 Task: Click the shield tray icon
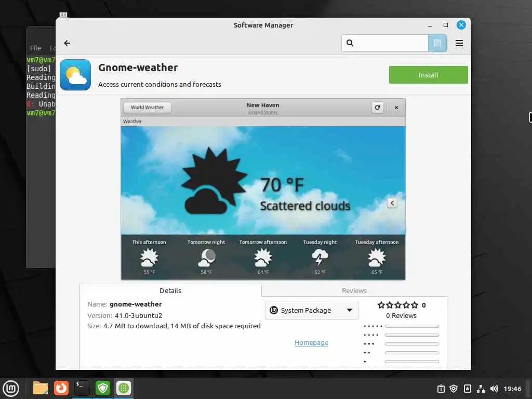coord(454,389)
